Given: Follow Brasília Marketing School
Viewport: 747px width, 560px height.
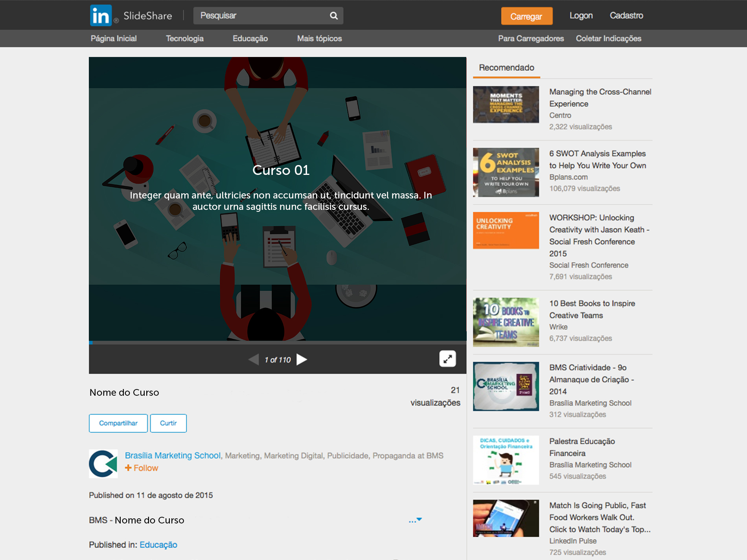Looking at the screenshot, I should [x=142, y=468].
